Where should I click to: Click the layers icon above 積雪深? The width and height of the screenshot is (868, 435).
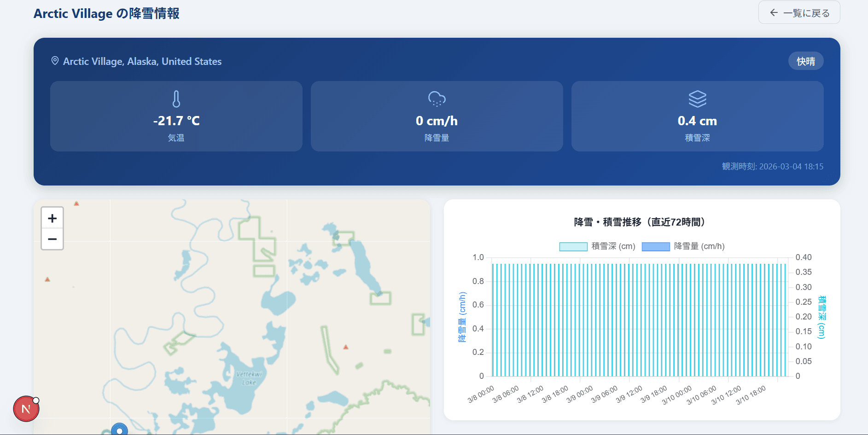click(697, 99)
